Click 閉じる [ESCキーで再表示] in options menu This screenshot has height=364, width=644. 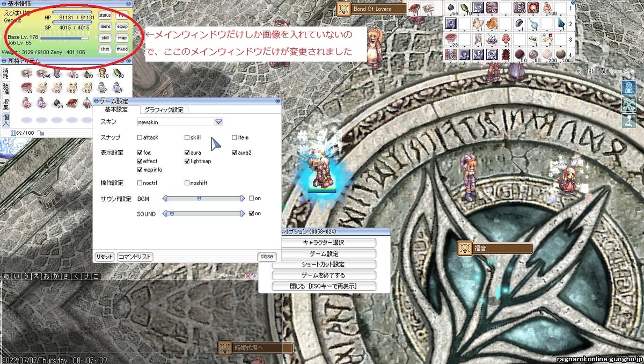(x=324, y=286)
